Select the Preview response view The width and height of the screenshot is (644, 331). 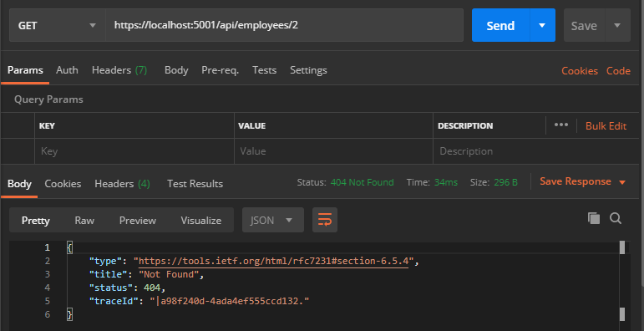click(138, 221)
